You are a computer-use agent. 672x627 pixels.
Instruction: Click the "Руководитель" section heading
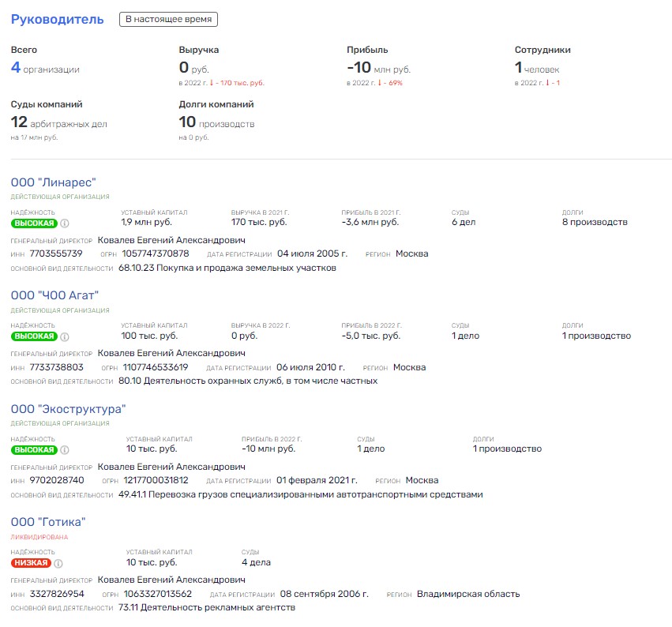[57, 19]
